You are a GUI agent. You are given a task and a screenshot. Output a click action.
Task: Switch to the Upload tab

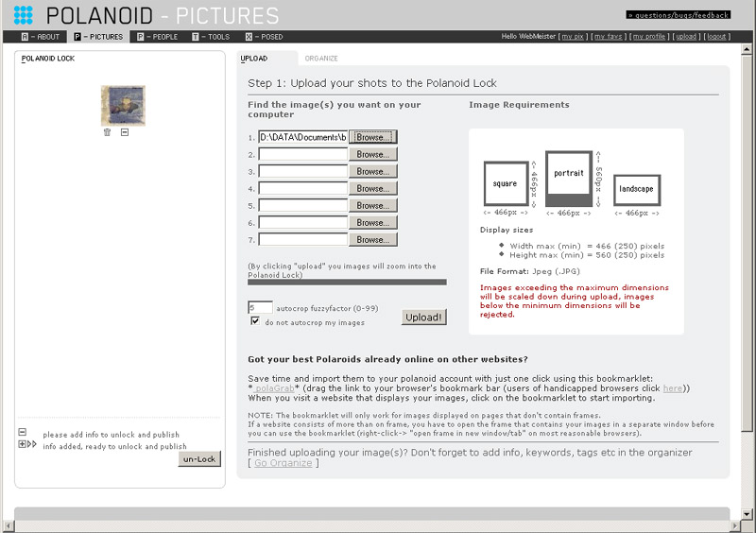point(254,59)
